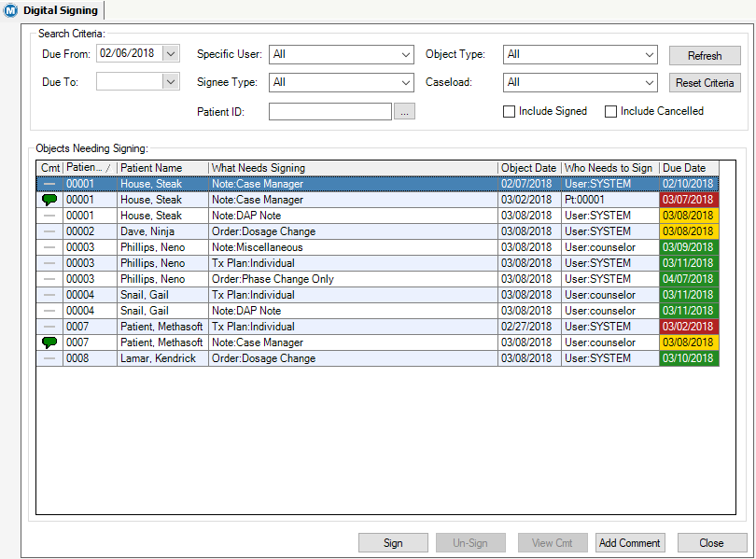756x559 pixels.
Task: Click the green comment bubble on the Patient, Methasoft Note:Case Manager row
Action: coord(49,342)
